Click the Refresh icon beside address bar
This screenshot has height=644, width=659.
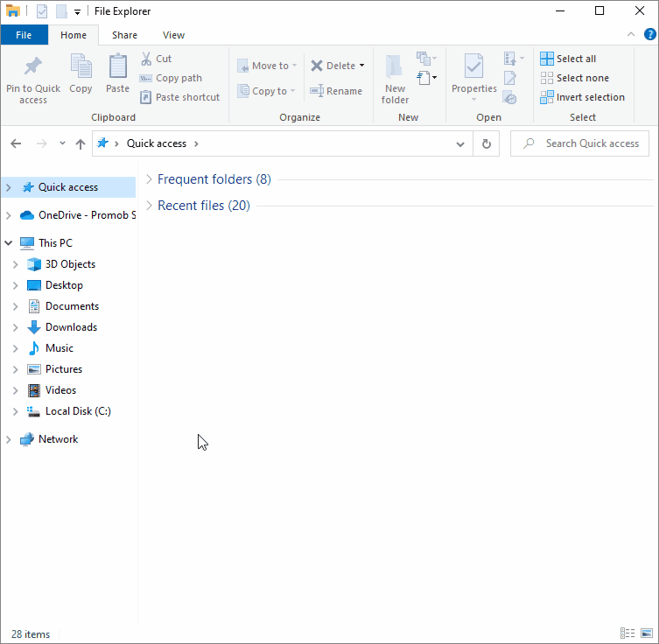coord(487,143)
